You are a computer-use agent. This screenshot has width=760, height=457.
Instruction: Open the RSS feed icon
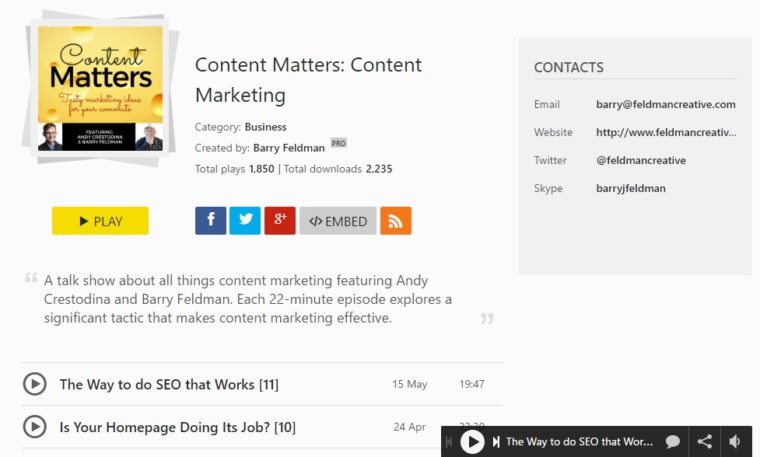tap(396, 221)
